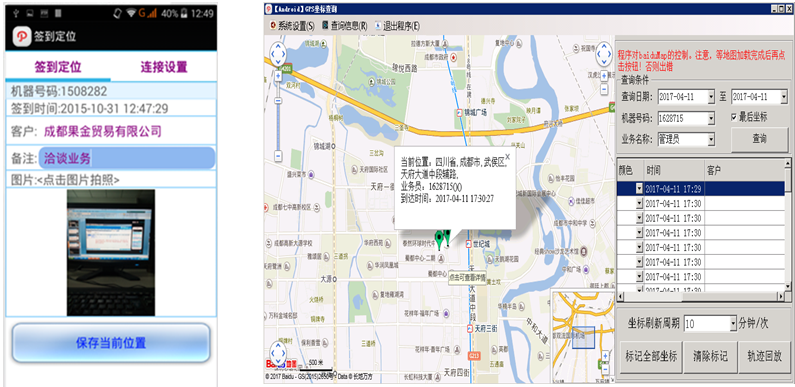Switch to the 连接设置 tab on the phone
Image resolution: width=795 pixels, height=387 pixels.
click(164, 67)
